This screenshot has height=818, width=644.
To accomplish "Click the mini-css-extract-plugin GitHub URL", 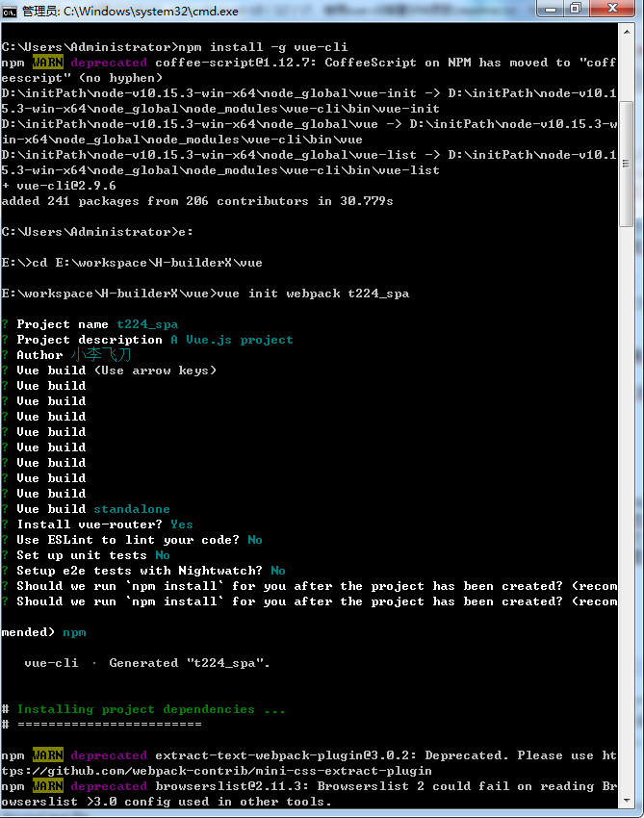I will [x=217, y=771].
